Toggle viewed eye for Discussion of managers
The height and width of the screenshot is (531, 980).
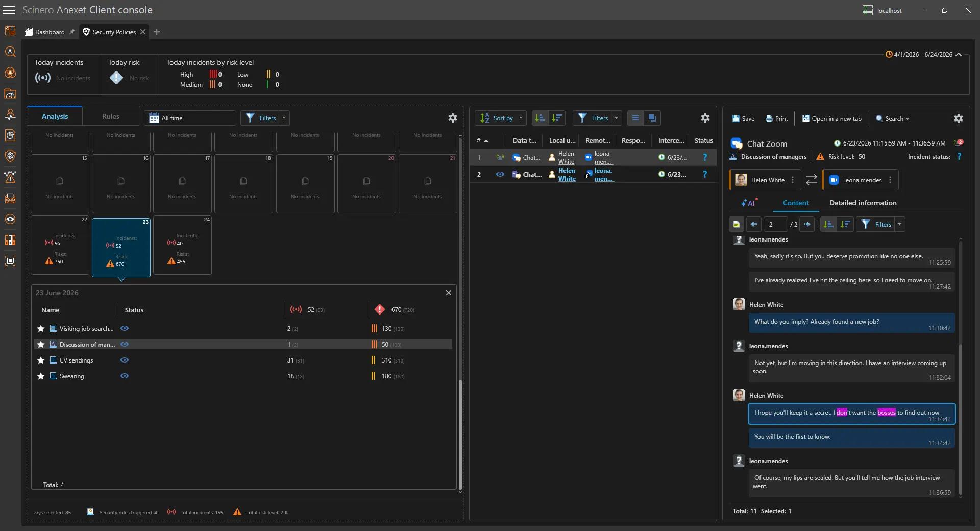coord(125,345)
